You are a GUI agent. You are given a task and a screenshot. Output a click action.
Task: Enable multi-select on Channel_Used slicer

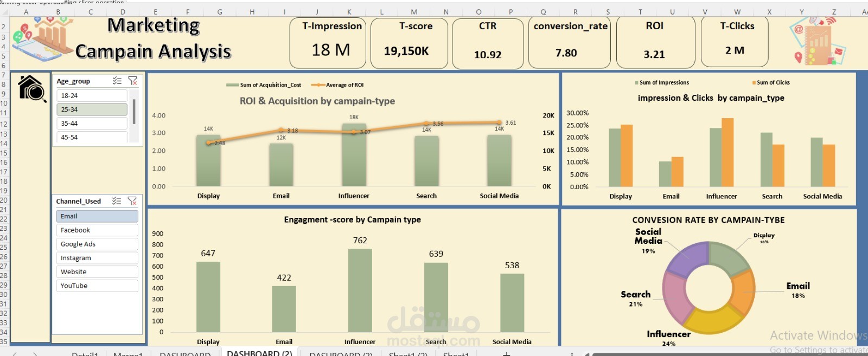[x=117, y=201]
